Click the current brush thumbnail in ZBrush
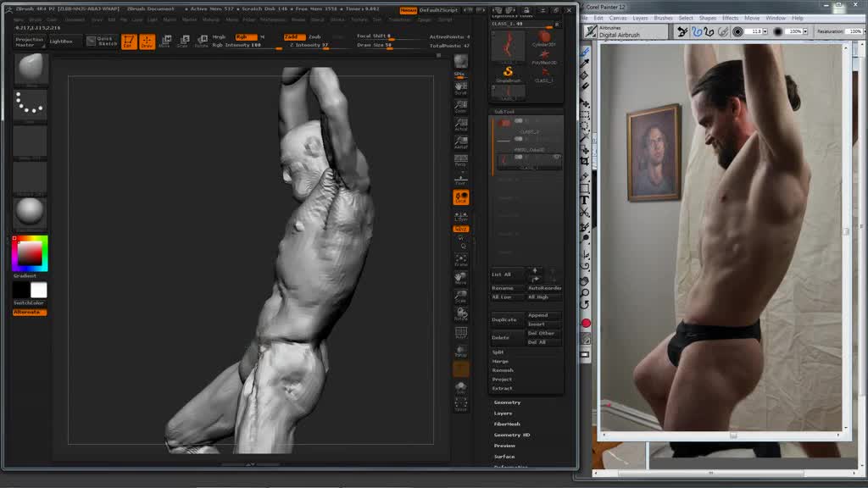The image size is (868, 488). [30, 69]
